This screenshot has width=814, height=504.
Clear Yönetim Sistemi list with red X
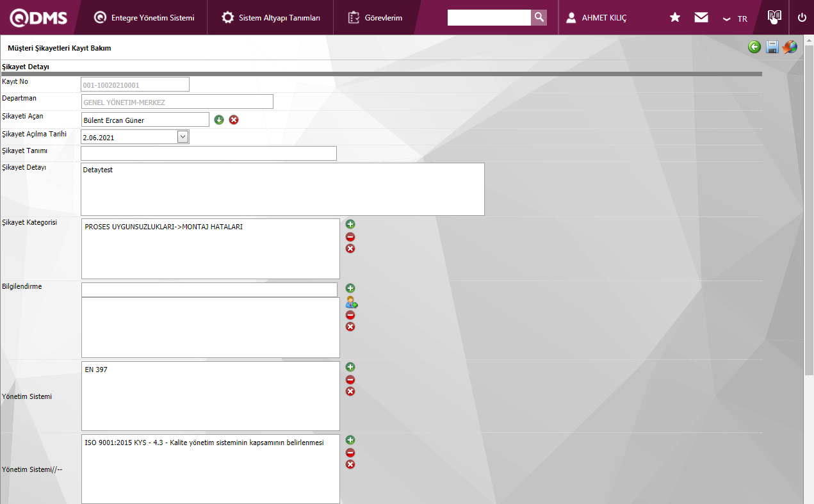pyautogui.click(x=350, y=391)
